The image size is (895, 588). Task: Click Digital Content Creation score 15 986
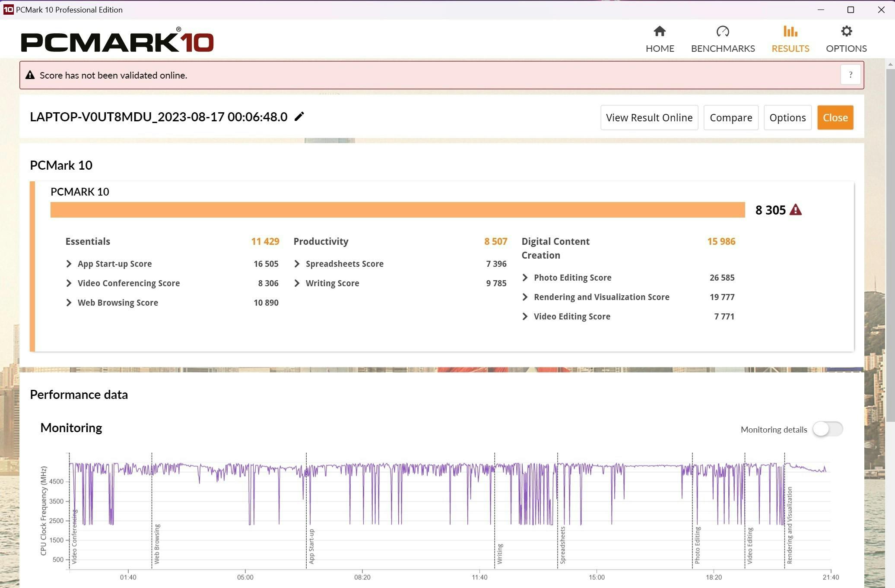pos(721,241)
